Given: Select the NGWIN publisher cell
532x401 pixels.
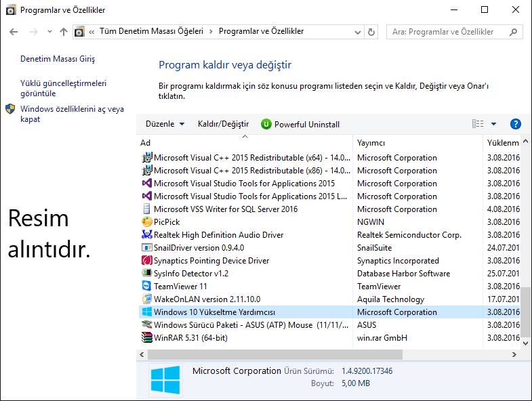Looking at the screenshot, I should point(371,222).
